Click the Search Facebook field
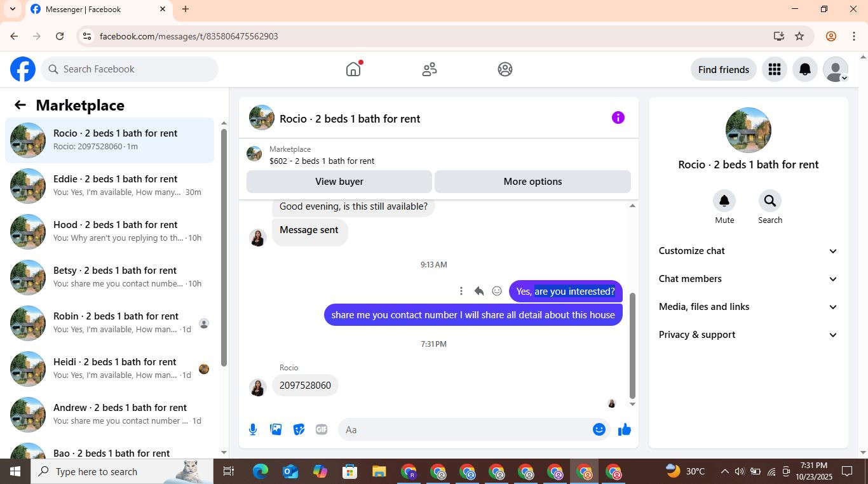 130,69
